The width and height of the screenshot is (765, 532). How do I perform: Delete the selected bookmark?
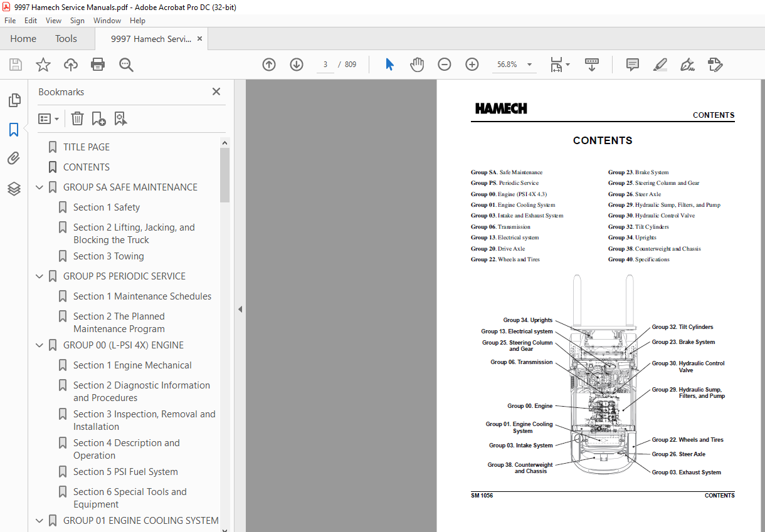point(77,118)
